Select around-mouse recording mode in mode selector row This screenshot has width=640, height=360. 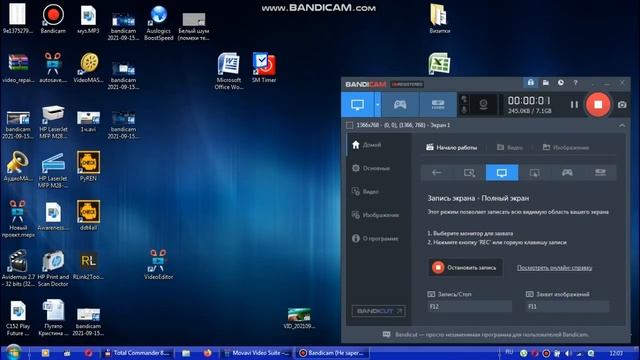pos(534,173)
